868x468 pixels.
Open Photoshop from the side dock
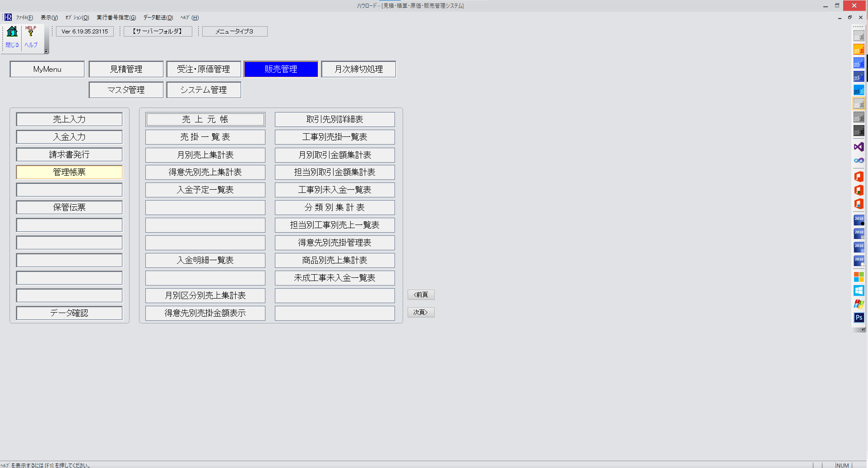(x=859, y=318)
